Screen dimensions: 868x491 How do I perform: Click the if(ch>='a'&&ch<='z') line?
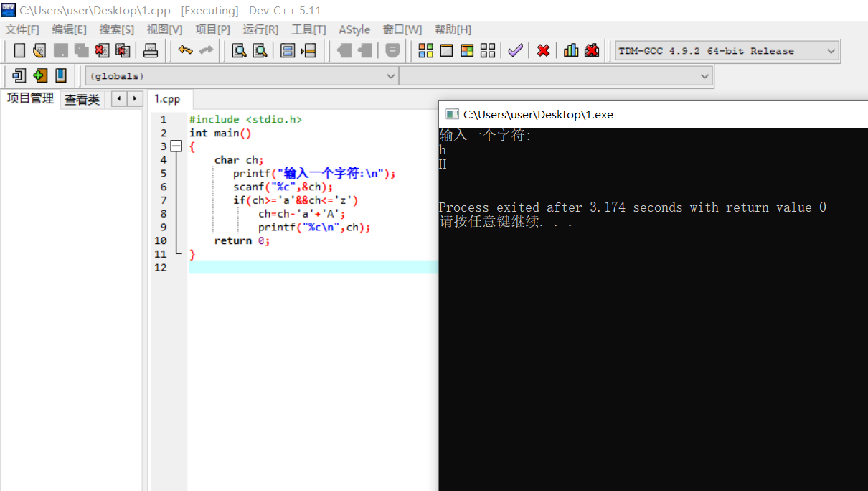(x=296, y=200)
